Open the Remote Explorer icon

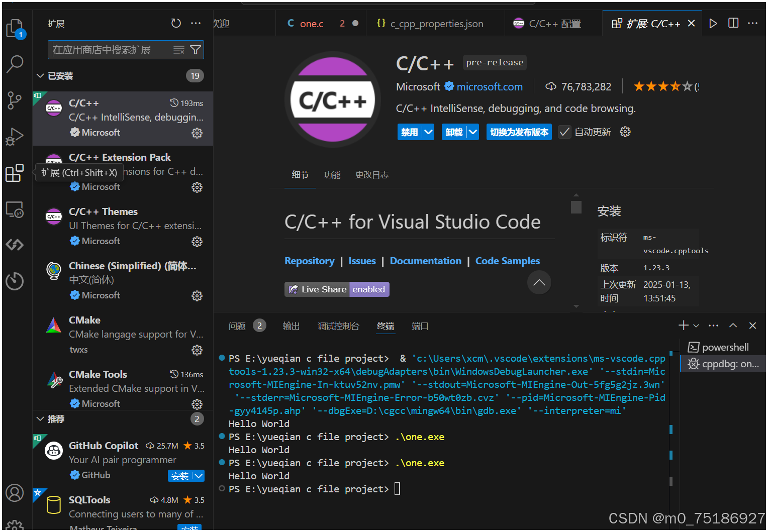[x=15, y=209]
